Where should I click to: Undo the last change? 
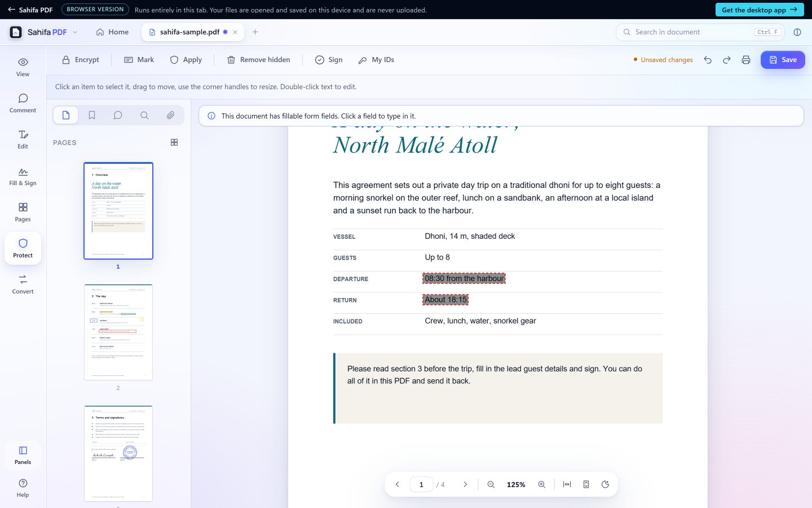coord(708,60)
